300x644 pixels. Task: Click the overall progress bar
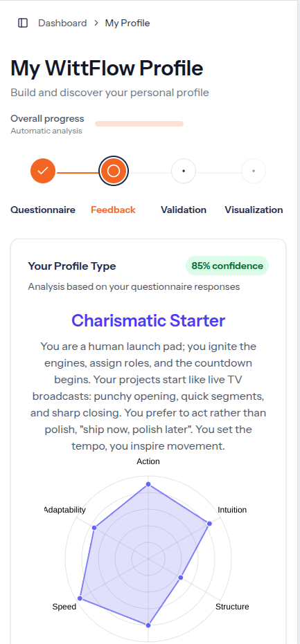pyautogui.click(x=139, y=124)
